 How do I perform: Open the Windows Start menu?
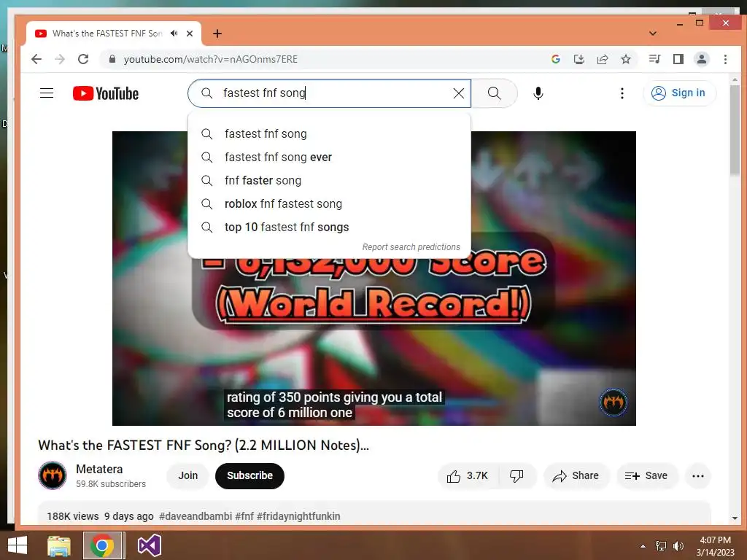pos(18,545)
